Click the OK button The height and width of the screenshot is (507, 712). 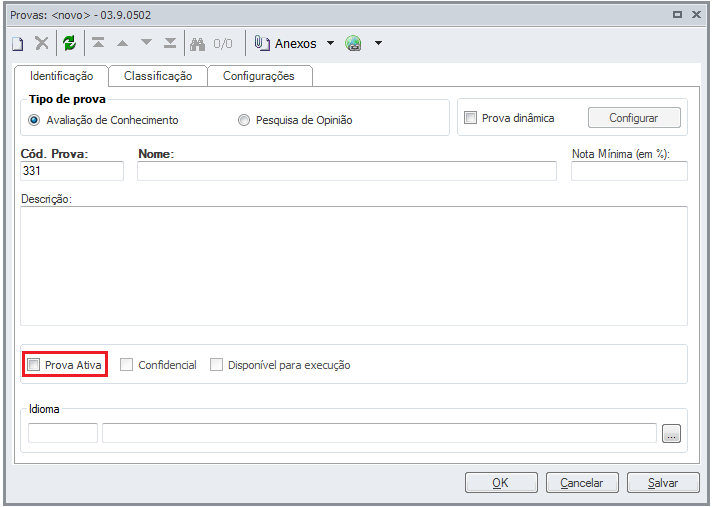[501, 482]
